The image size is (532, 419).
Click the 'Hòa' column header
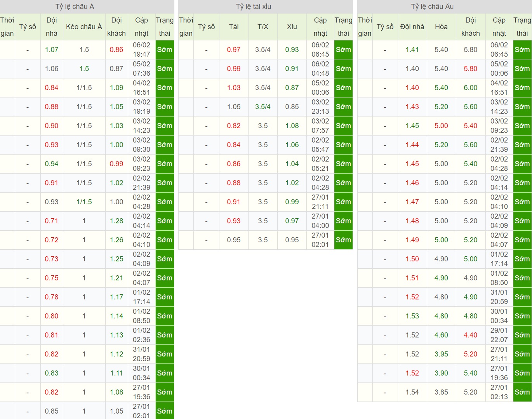coord(441,27)
